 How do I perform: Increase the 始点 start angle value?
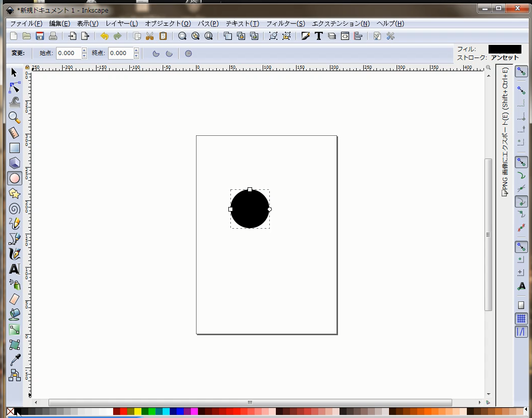(84, 50)
